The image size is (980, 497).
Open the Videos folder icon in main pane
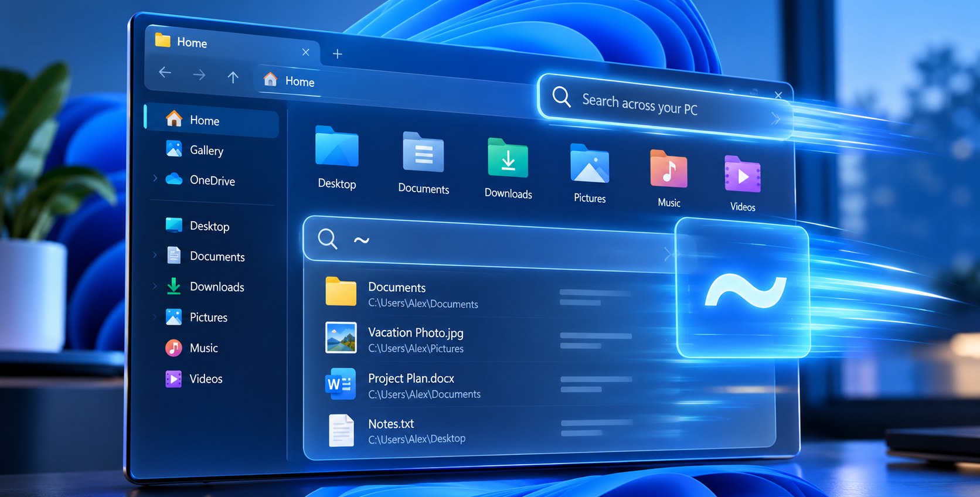pyautogui.click(x=743, y=174)
